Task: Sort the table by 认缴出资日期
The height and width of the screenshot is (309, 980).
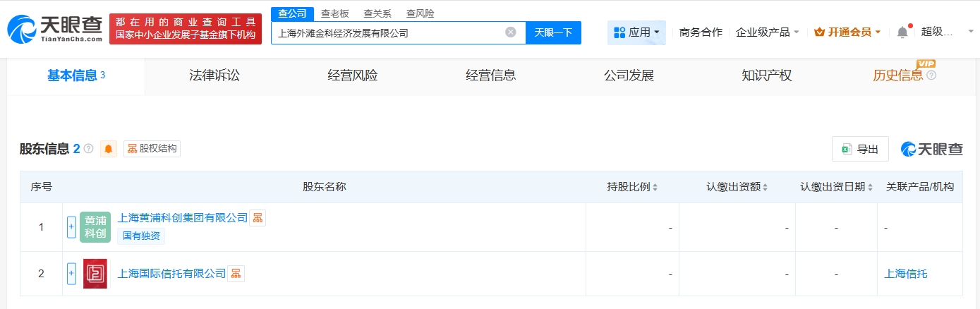Action: coord(836,187)
